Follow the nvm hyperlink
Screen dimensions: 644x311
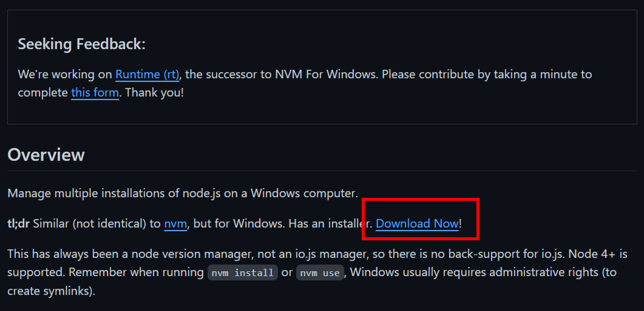coord(175,224)
